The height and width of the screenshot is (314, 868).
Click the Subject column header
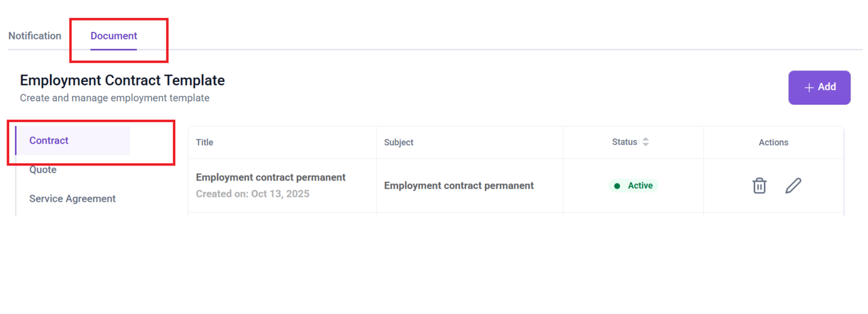[x=399, y=143]
